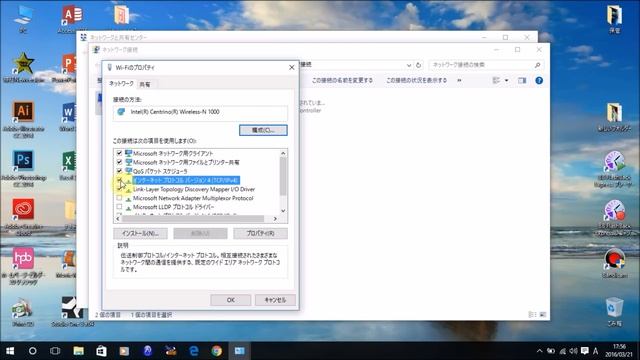Viewport: 640px width, 360px height.
Task: Select QoS パケット スケジューラ row
Action: pos(160,171)
